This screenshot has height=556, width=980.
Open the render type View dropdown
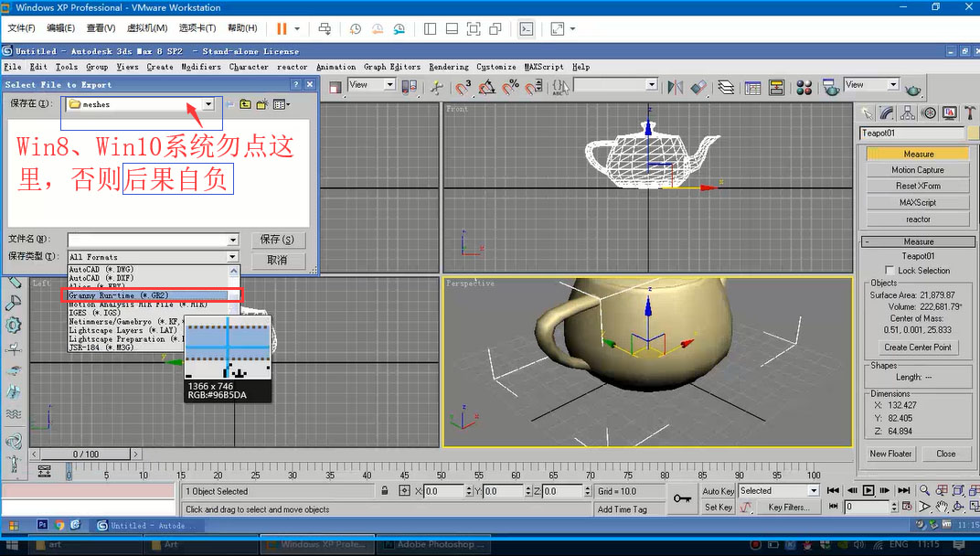[x=893, y=84]
